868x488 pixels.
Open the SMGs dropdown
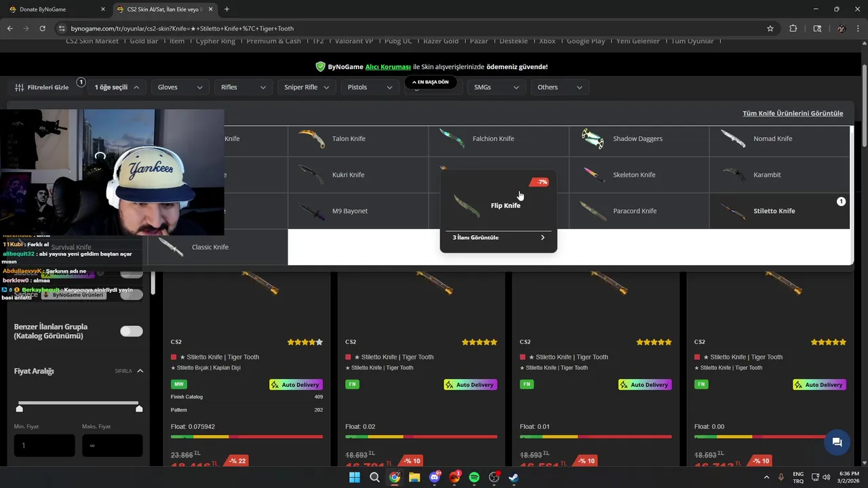click(496, 87)
